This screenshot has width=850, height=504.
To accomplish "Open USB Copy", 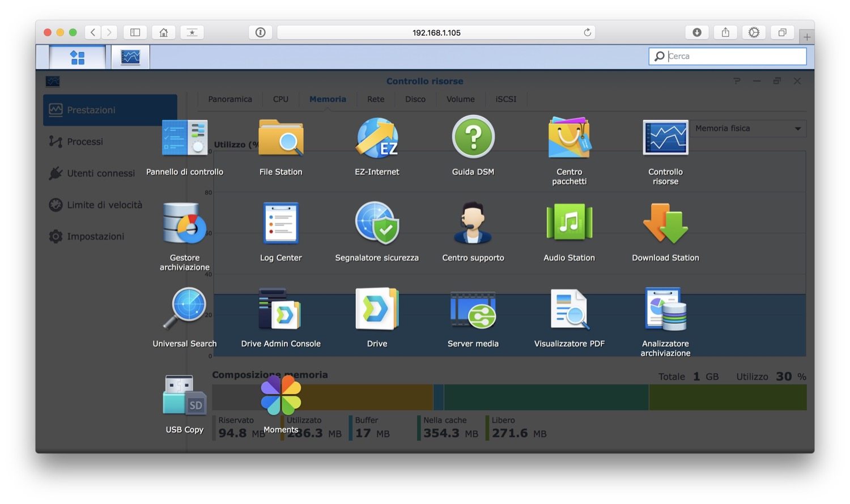I will [x=185, y=395].
